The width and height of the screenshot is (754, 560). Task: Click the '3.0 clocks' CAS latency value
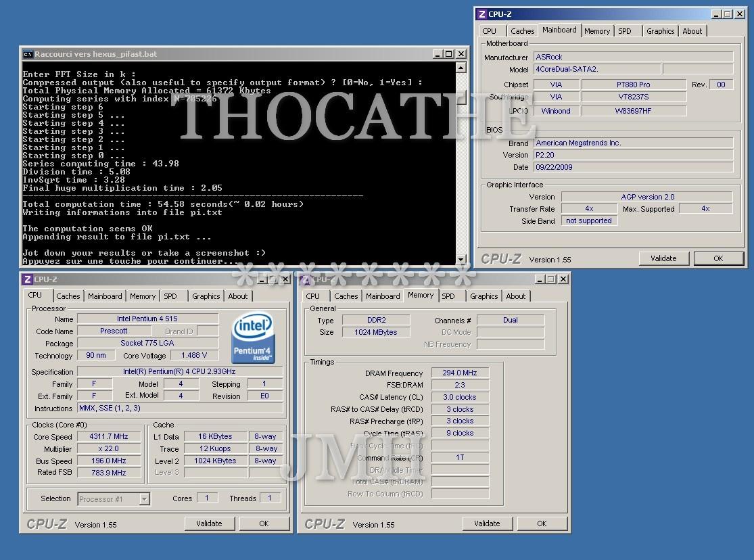[x=460, y=397]
